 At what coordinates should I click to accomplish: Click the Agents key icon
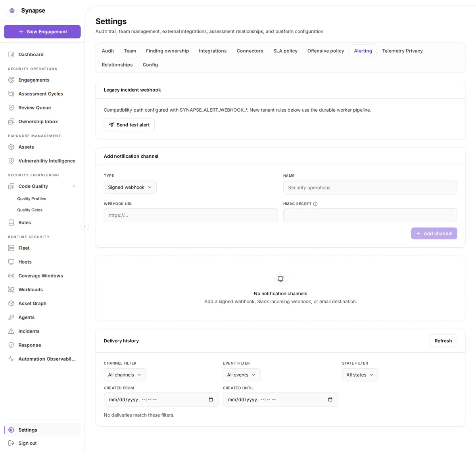pyautogui.click(x=11, y=317)
